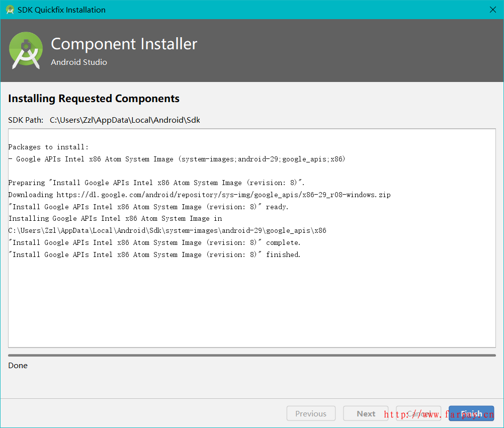The image size is (504, 428).
Task: Click the "Packages to install:" log line
Action: [48, 147]
